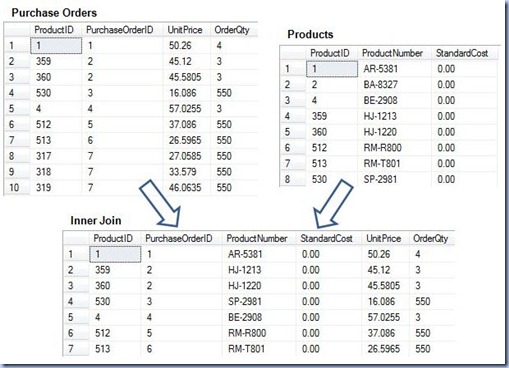
Task: Click UnitPrice 50.26 in Inner Join
Action: pyautogui.click(x=379, y=254)
